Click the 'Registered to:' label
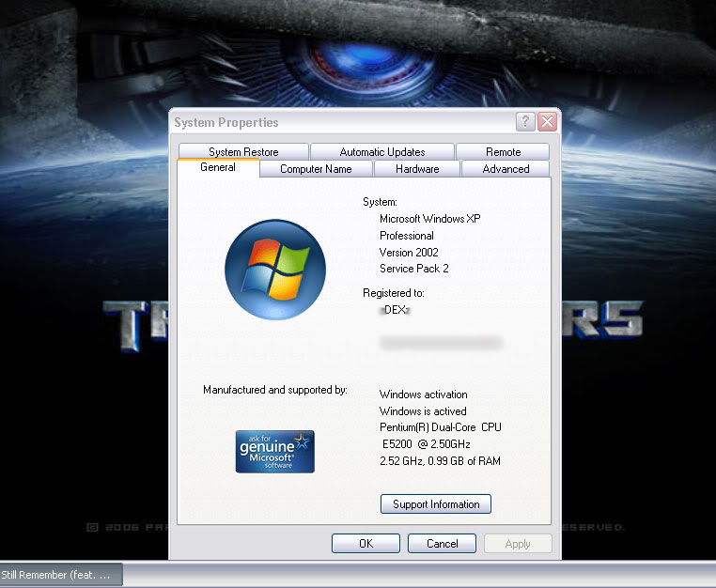Screen dimensions: 716x588 coord(393,293)
